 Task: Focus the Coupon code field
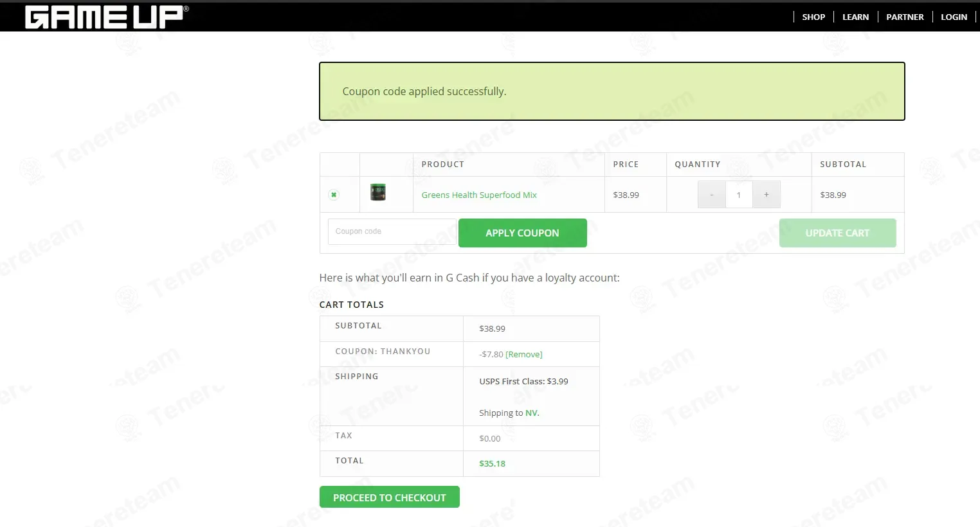click(x=392, y=231)
